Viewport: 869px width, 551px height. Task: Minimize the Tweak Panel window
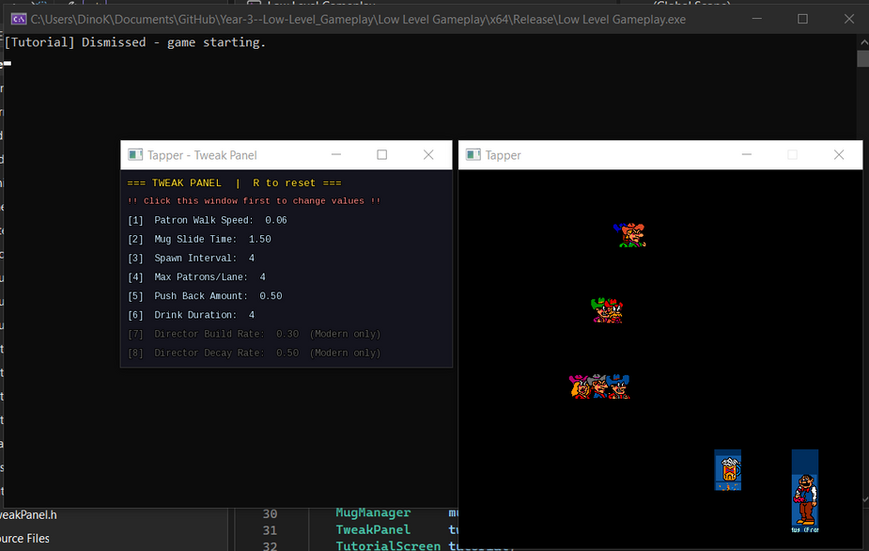336,155
